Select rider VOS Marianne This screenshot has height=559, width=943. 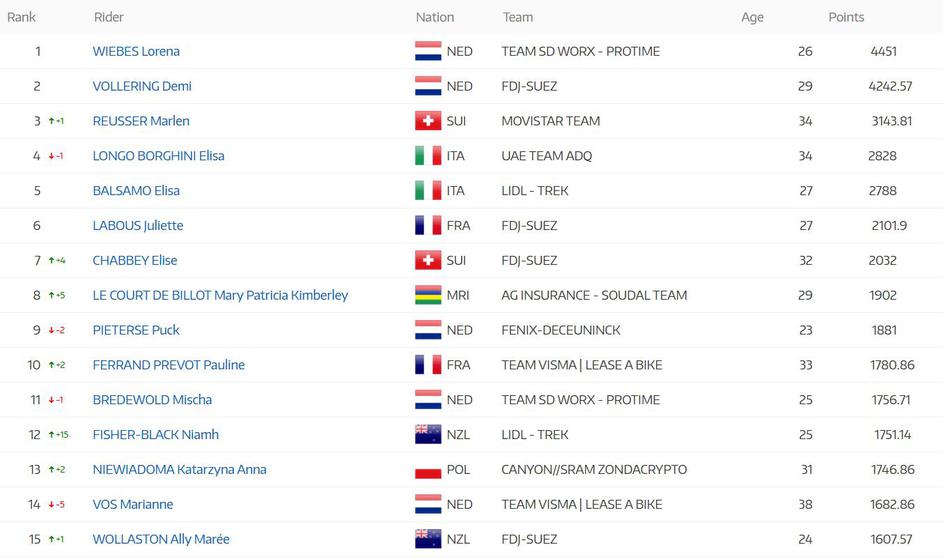tap(133, 505)
